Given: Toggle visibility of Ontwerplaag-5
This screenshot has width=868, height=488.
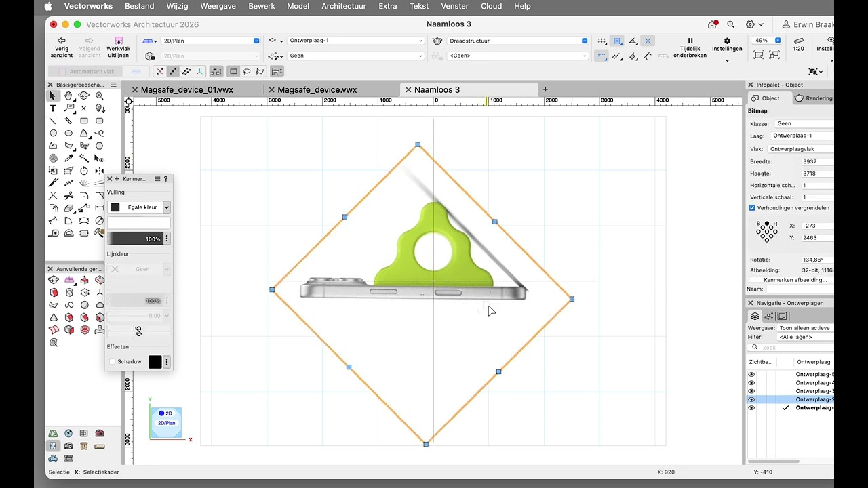Looking at the screenshot, I should pos(751,375).
